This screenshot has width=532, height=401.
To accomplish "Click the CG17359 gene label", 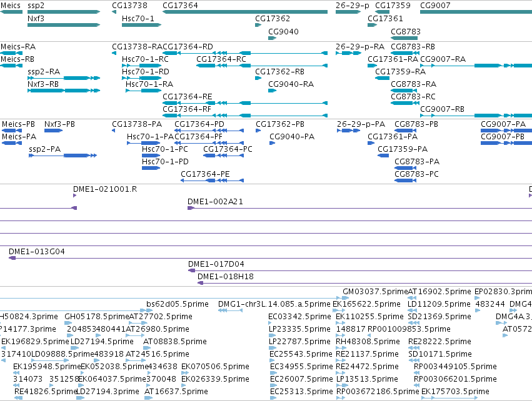I will point(393,6).
